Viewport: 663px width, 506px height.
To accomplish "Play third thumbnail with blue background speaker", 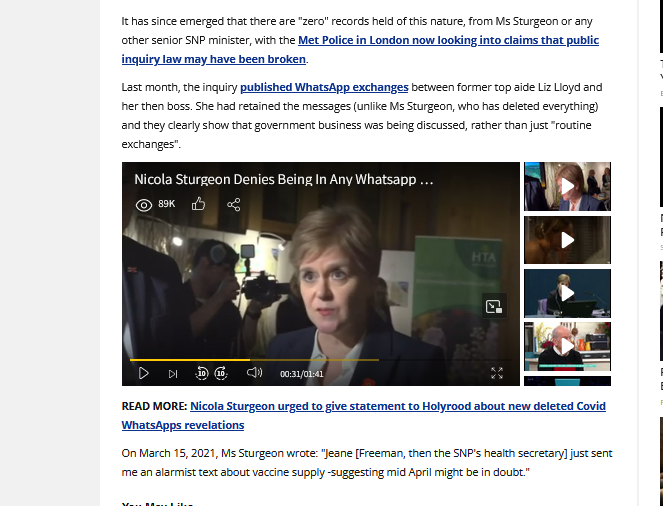I will coord(567,293).
